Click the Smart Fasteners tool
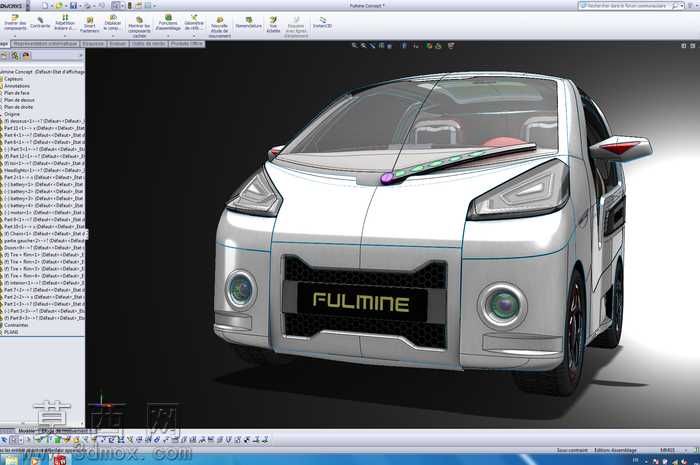This screenshot has width=700, height=465. tap(90, 25)
